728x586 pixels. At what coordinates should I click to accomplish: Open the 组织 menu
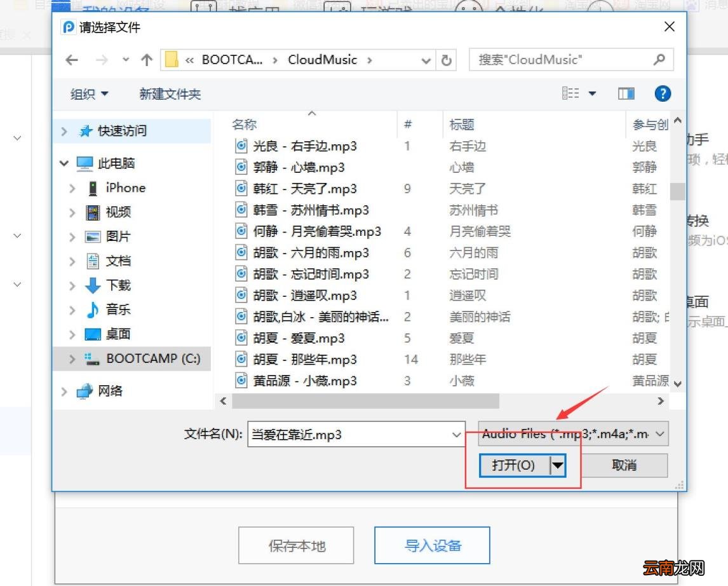89,94
